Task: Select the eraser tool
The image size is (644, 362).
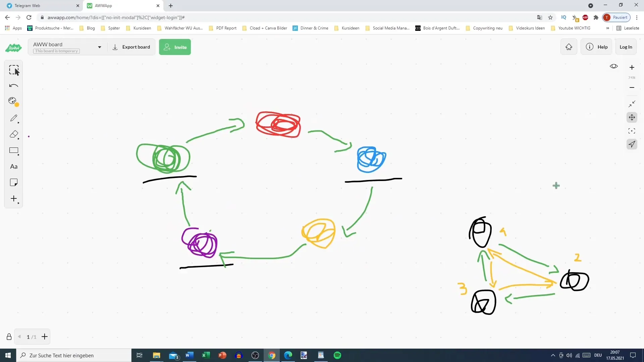Action: 14,134
